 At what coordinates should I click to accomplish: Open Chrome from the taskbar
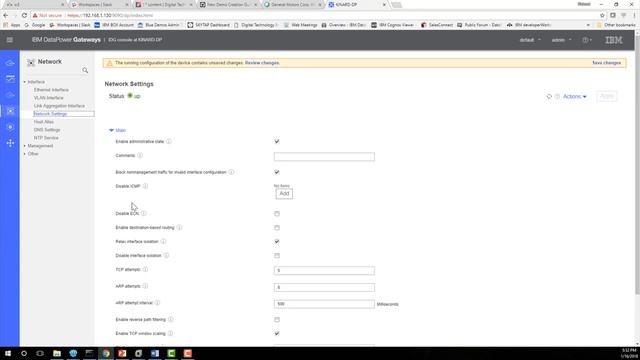(x=106, y=353)
